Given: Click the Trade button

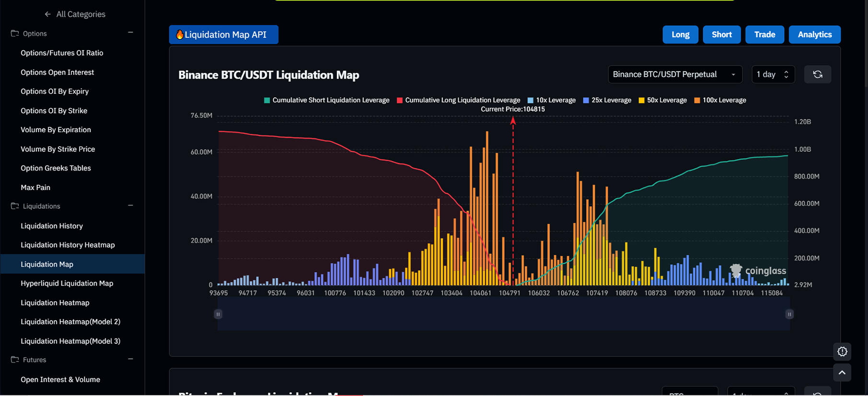Looking at the screenshot, I should (x=764, y=34).
